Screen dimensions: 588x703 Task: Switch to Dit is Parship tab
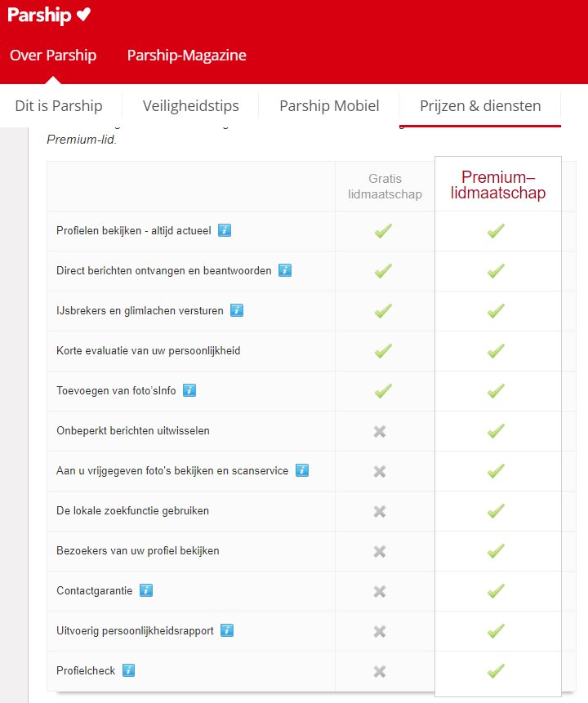tap(59, 105)
